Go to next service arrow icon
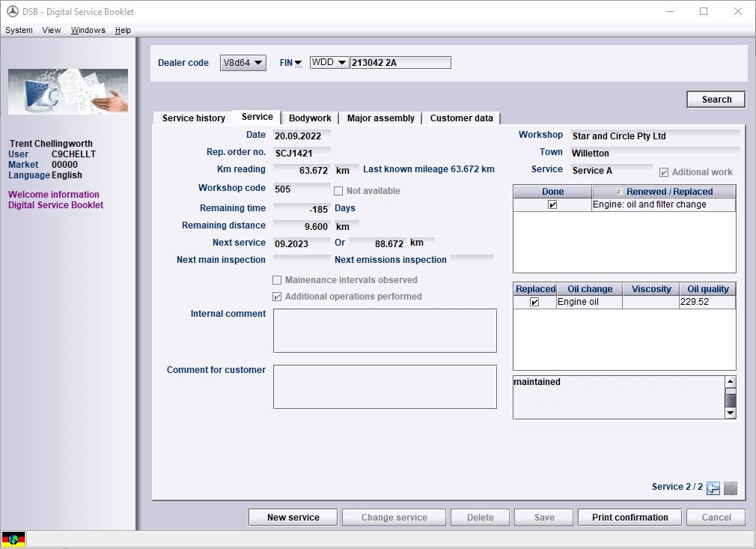Screen dimensions: 756x549 coord(731,488)
